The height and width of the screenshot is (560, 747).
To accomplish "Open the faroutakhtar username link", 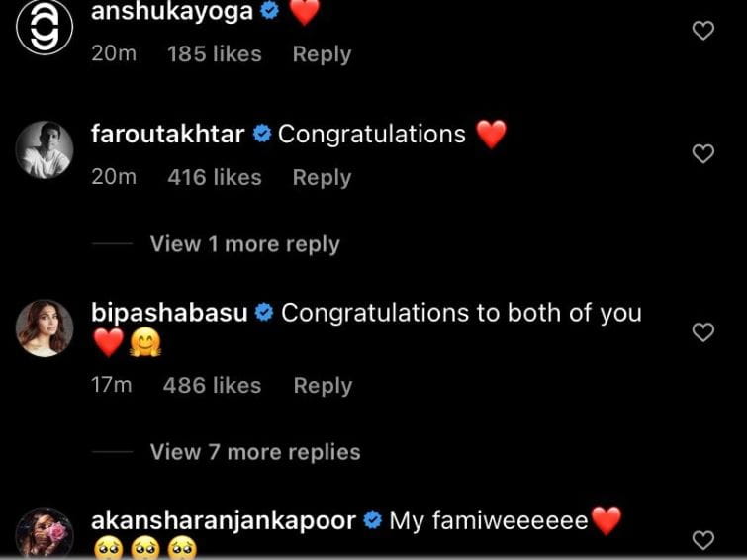I will click(x=167, y=134).
